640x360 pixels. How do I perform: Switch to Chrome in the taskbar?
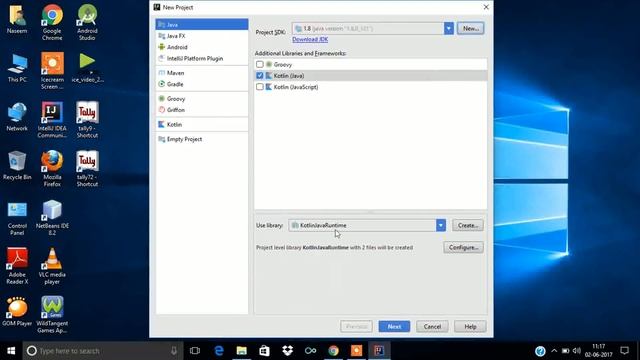333,351
